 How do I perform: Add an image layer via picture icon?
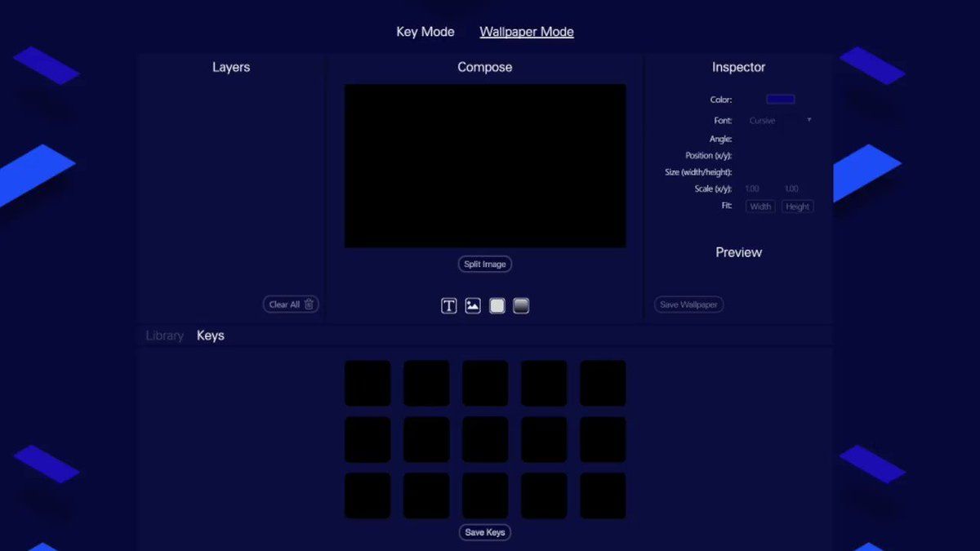(473, 306)
